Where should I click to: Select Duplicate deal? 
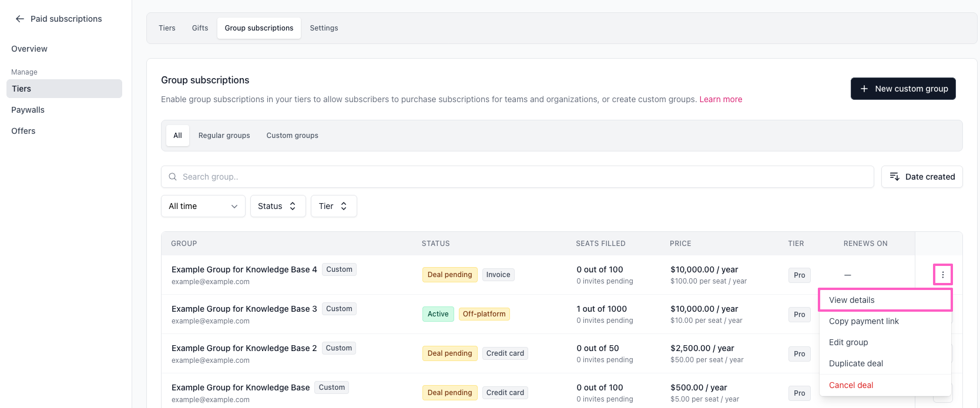885,363
